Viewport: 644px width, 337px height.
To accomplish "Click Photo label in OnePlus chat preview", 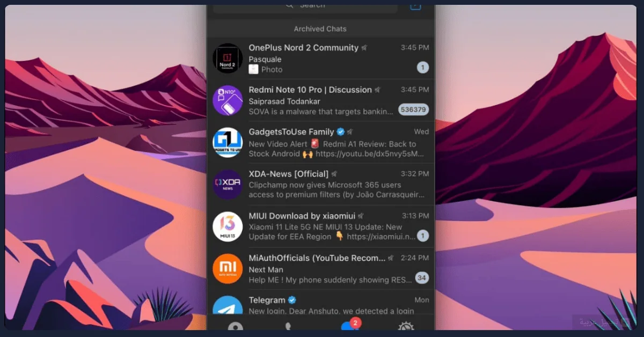I will tap(272, 69).
